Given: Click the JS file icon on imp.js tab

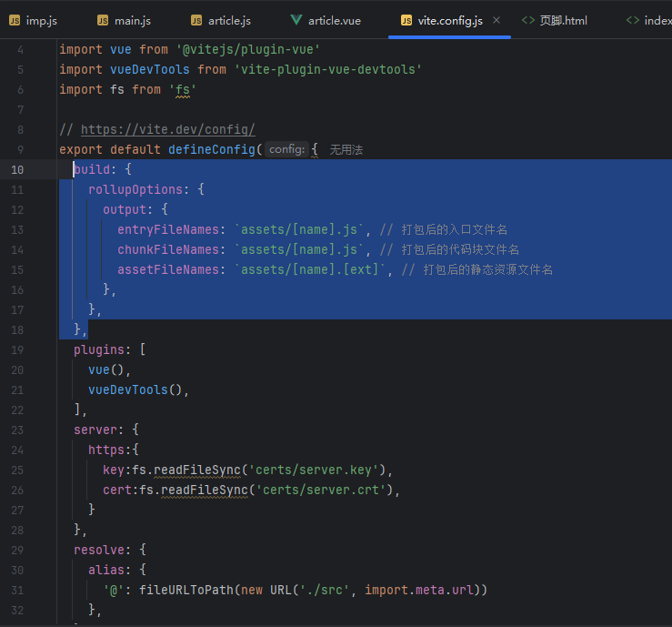Looking at the screenshot, I should [x=15, y=21].
